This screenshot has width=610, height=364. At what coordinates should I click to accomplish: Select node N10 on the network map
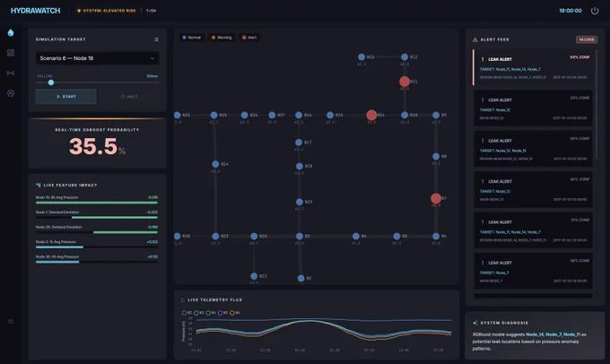[x=405, y=115]
